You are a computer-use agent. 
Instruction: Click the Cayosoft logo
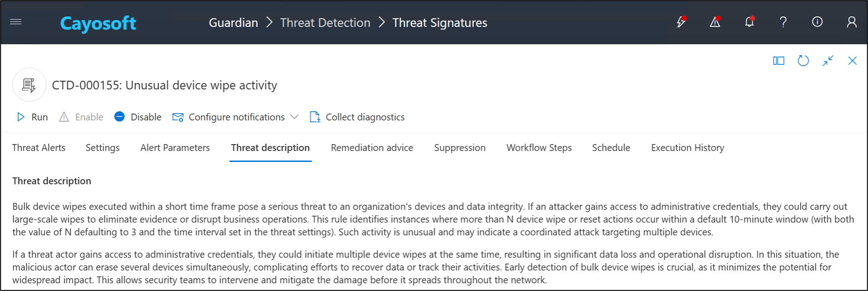(x=98, y=23)
